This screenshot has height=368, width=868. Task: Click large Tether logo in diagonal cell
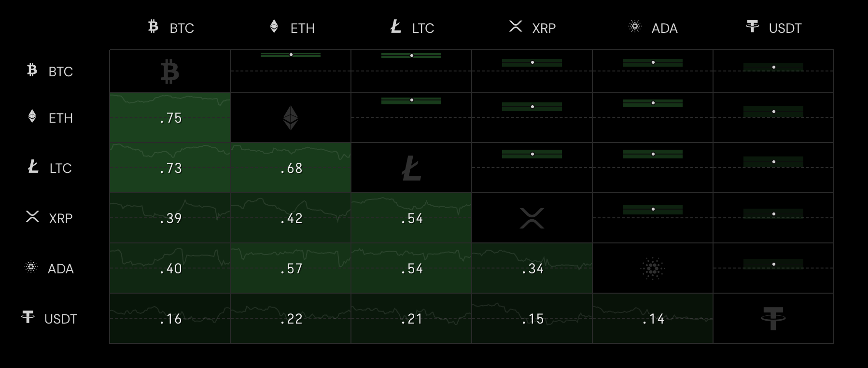(x=773, y=319)
